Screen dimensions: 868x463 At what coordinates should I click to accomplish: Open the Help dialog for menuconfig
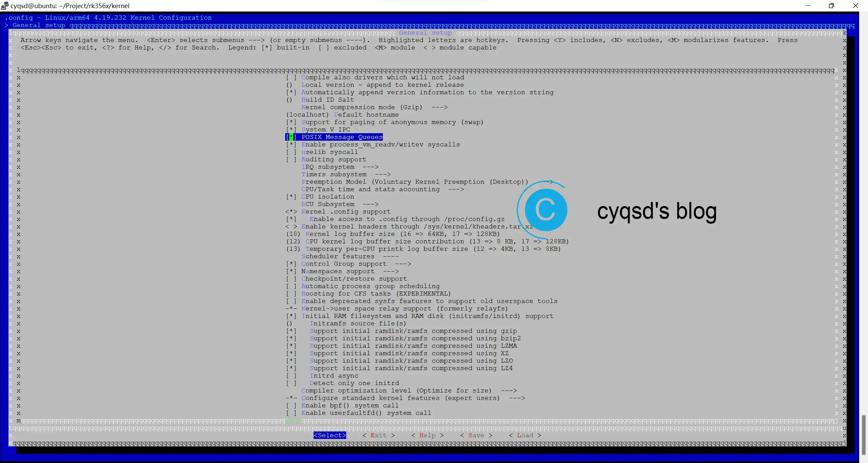click(x=428, y=435)
